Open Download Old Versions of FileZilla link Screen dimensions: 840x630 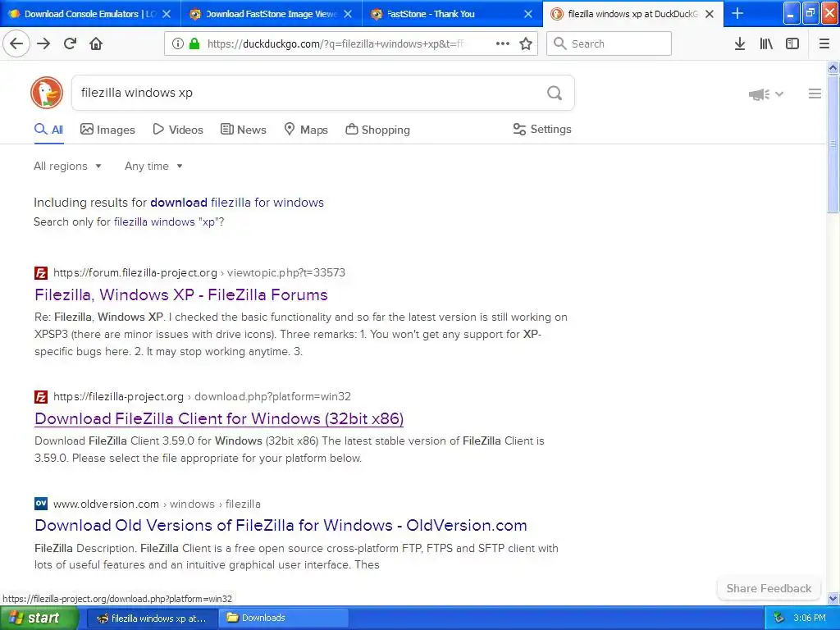click(281, 525)
